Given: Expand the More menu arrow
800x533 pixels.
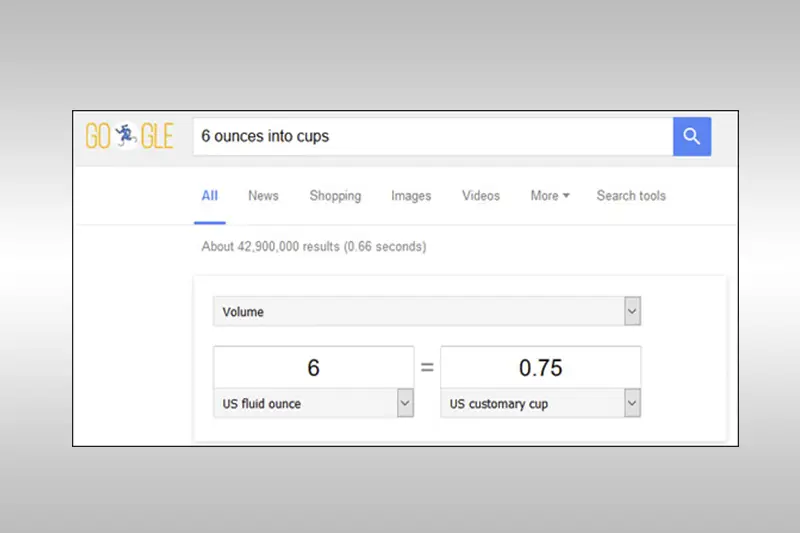Looking at the screenshot, I should click(x=566, y=195).
